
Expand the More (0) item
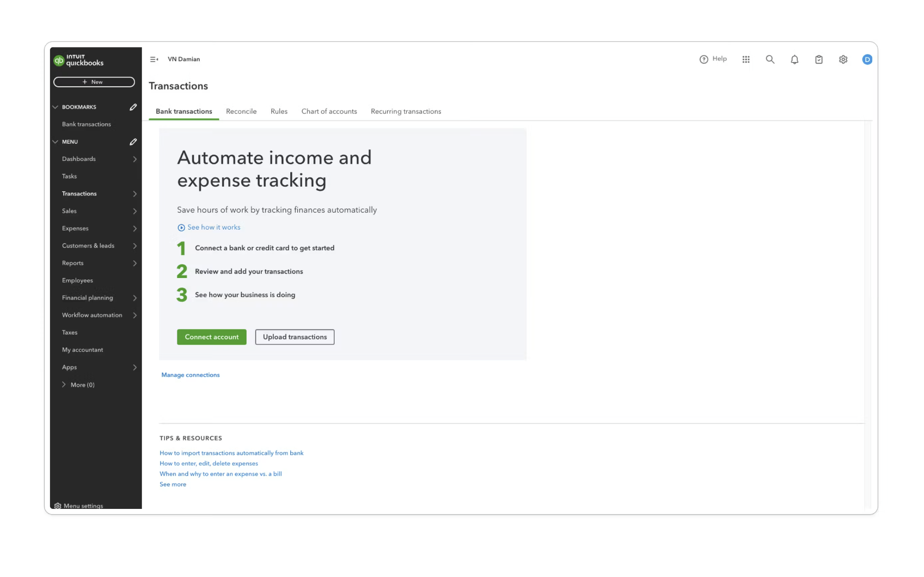click(x=78, y=385)
